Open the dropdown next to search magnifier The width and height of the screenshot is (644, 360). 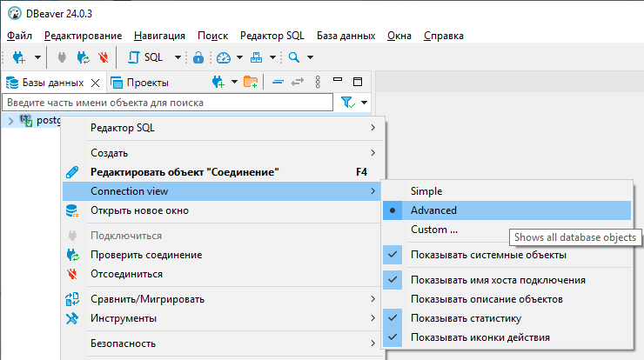(x=311, y=57)
